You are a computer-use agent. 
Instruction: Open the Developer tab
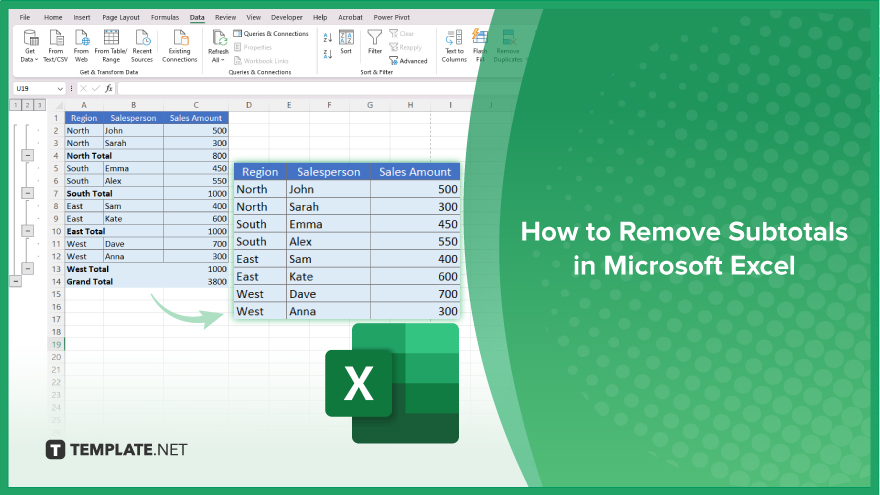[x=287, y=17]
